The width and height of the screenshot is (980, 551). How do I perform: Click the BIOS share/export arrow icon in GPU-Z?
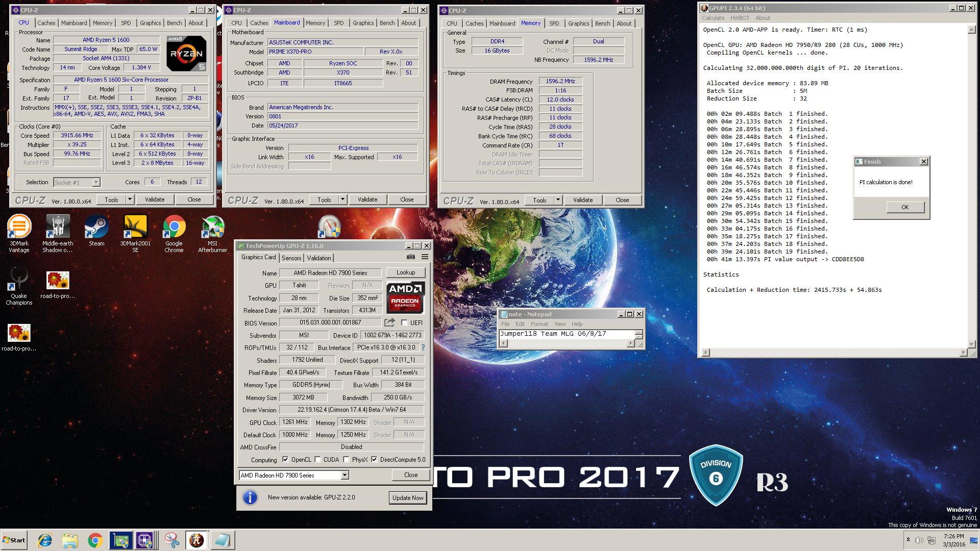(390, 322)
